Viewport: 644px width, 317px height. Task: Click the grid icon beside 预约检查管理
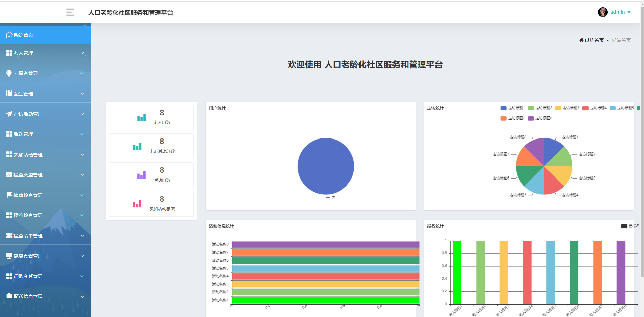click(x=9, y=215)
